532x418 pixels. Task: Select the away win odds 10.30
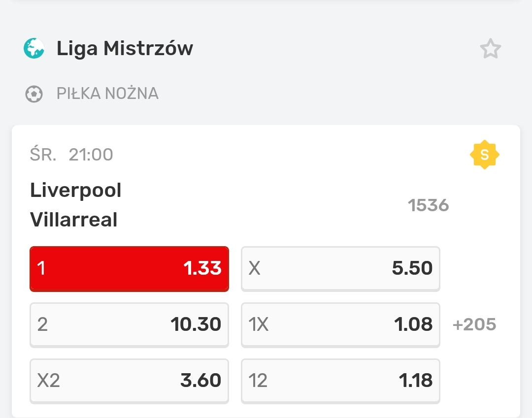129,324
